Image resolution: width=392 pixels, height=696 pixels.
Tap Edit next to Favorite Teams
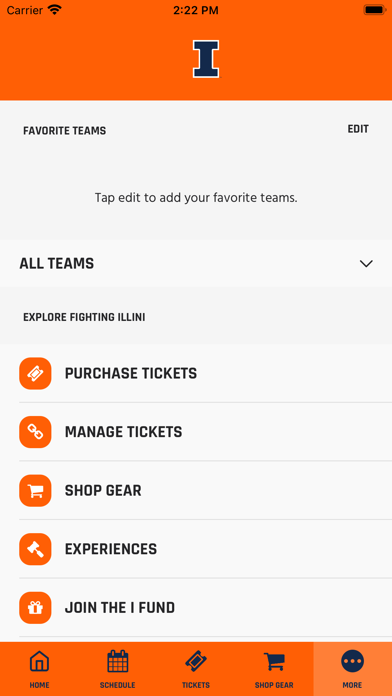tap(358, 129)
